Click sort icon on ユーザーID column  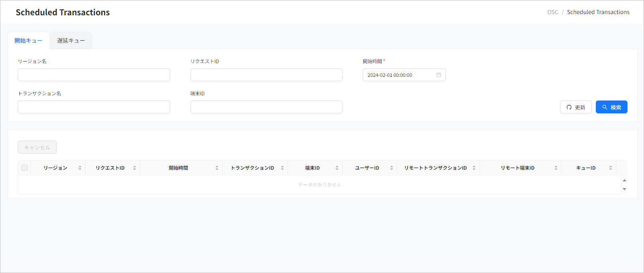(392, 168)
